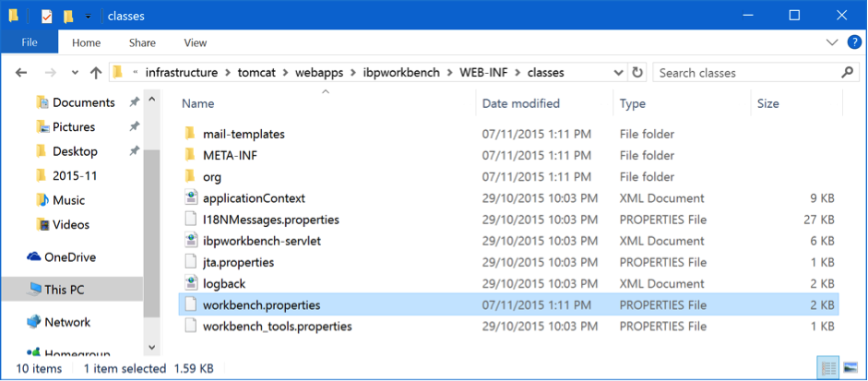Click the jta.properties file icon

coord(190,262)
